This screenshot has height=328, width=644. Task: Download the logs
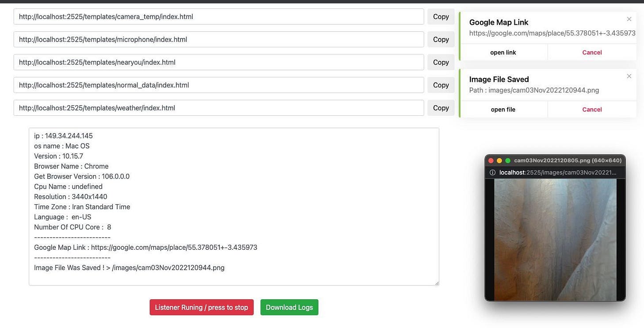click(289, 307)
